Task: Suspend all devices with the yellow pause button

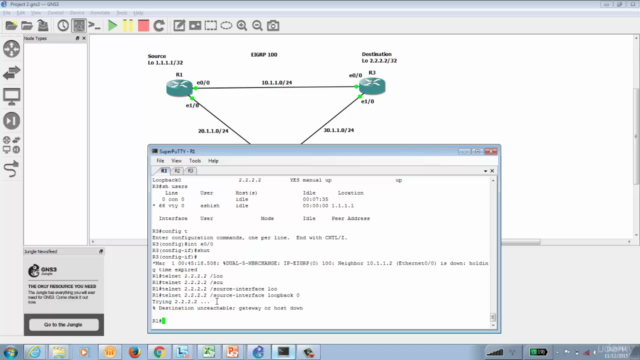Action: (x=128, y=26)
